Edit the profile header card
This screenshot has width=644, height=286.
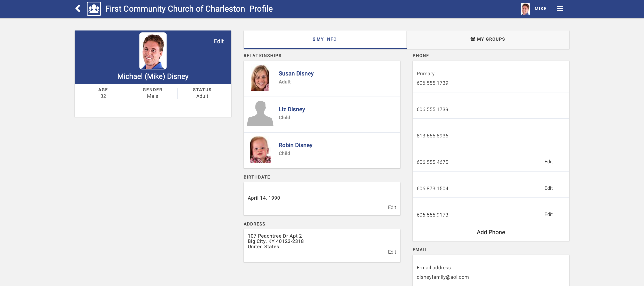pyautogui.click(x=218, y=41)
